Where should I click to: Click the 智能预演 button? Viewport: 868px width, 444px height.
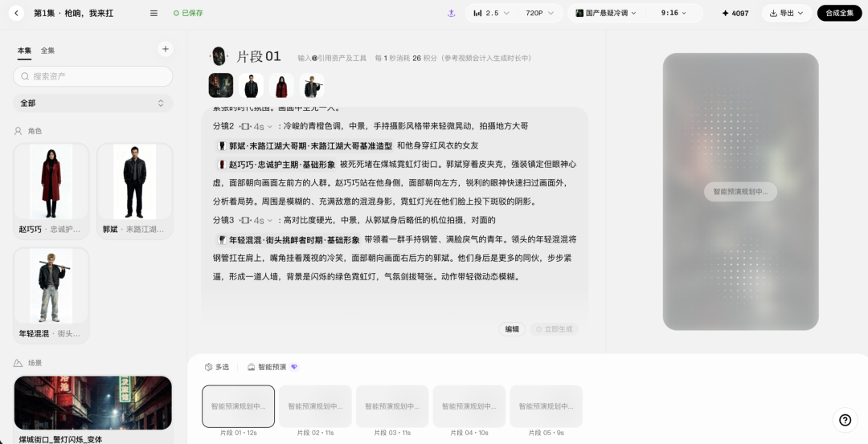[x=272, y=367]
